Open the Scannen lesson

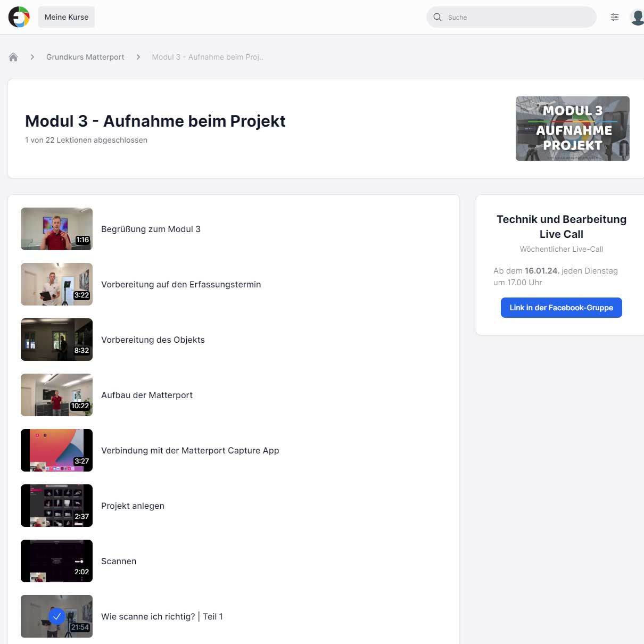(119, 561)
